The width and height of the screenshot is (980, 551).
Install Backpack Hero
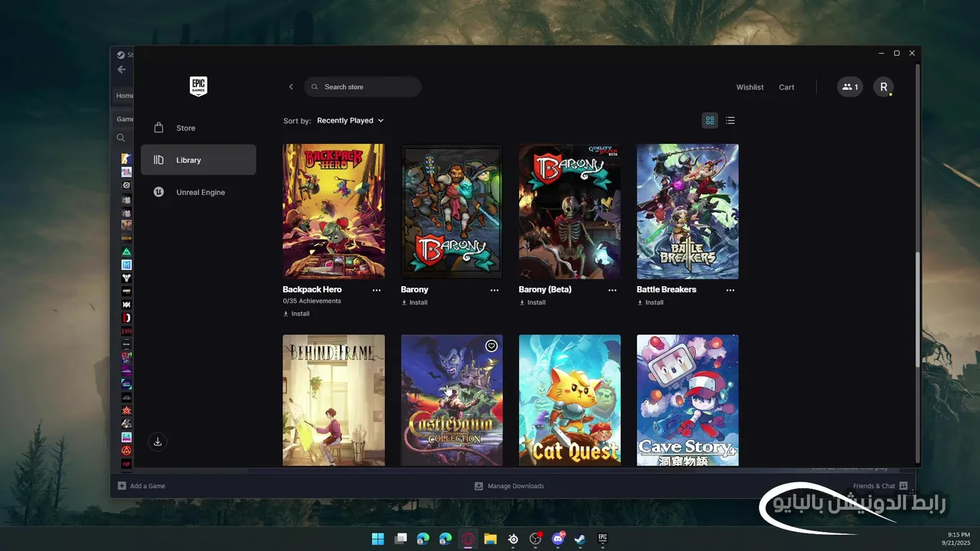[x=296, y=314]
